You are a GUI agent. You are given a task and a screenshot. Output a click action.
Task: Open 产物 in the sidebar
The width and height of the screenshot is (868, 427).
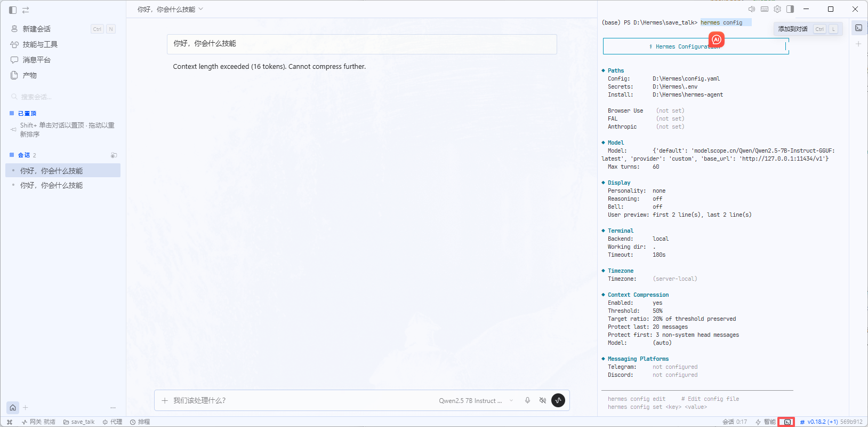click(63, 75)
